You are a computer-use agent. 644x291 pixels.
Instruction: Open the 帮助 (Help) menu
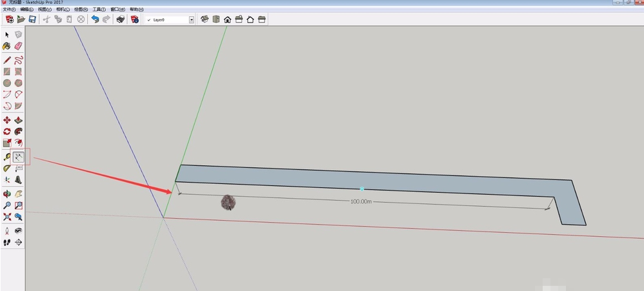point(136,10)
